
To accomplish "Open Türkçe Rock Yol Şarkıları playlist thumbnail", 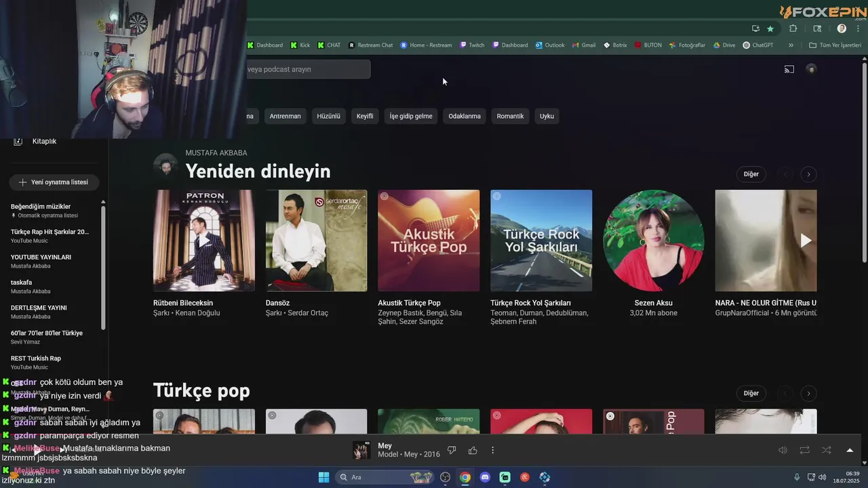I will click(x=541, y=241).
